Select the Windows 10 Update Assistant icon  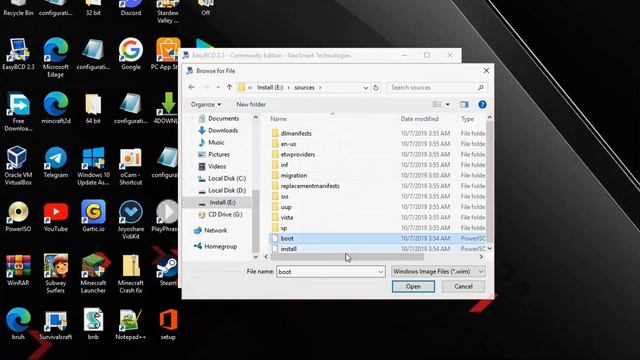point(93,165)
